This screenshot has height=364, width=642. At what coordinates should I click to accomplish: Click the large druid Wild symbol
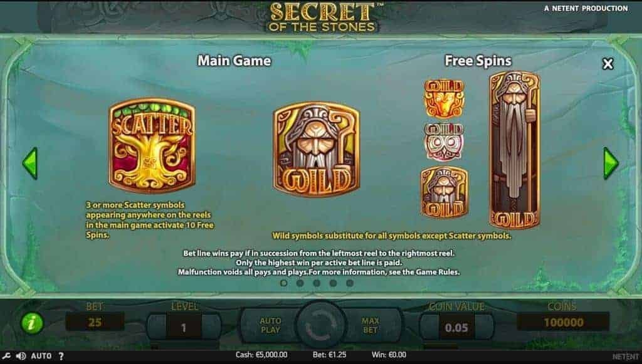[317, 149]
